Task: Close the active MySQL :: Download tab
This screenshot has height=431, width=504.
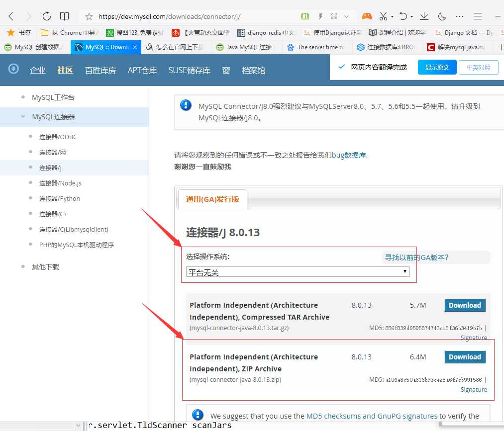Action: tap(135, 47)
